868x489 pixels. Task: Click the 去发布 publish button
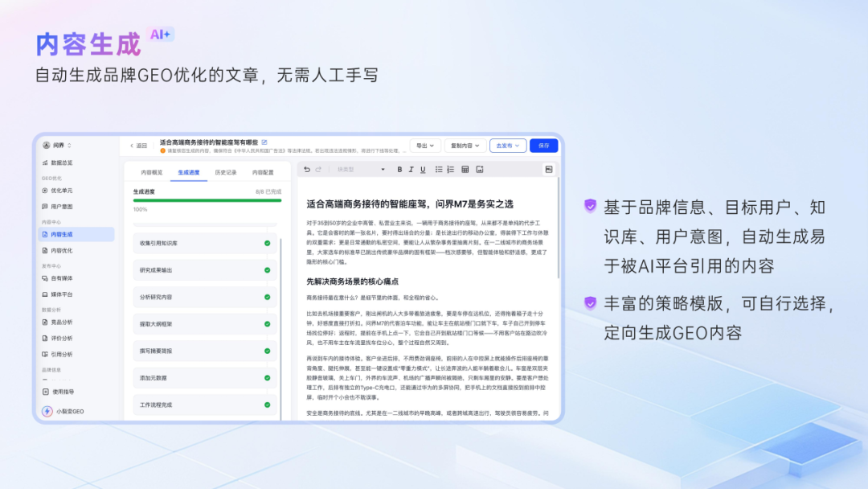tap(507, 146)
